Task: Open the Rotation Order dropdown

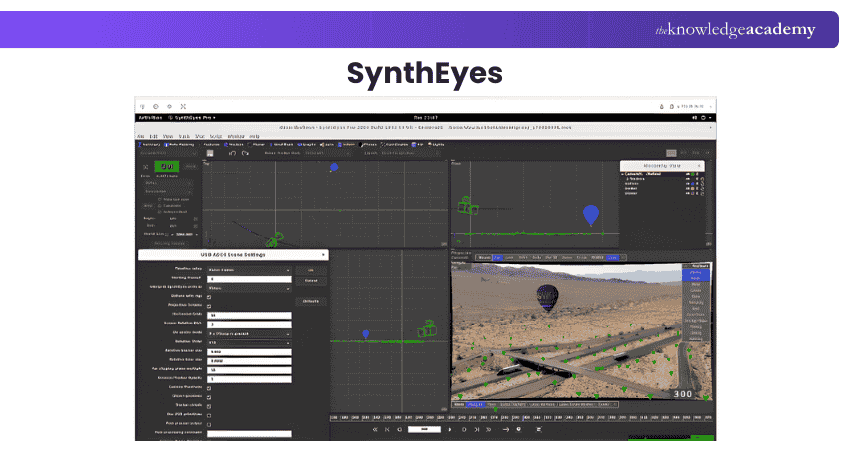Action: (x=249, y=343)
